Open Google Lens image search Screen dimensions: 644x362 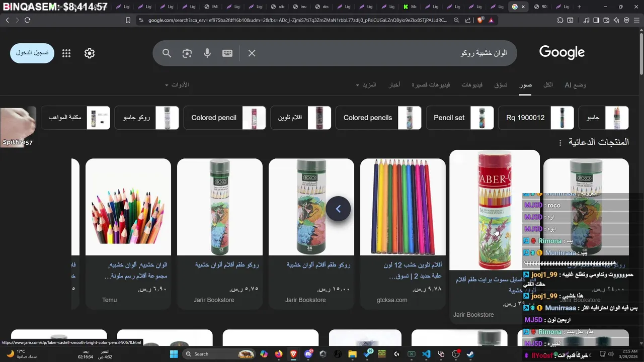pos(187,53)
